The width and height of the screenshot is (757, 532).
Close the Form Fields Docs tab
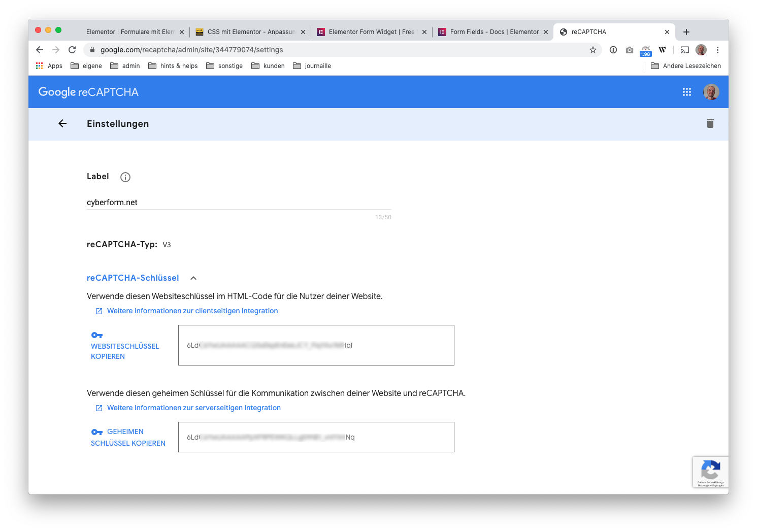(546, 32)
